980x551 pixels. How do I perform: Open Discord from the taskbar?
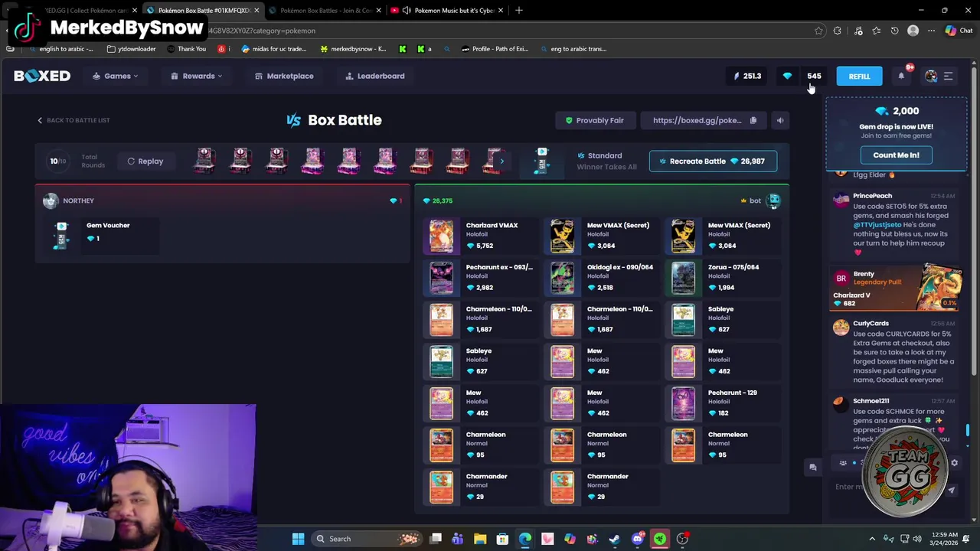tap(637, 539)
